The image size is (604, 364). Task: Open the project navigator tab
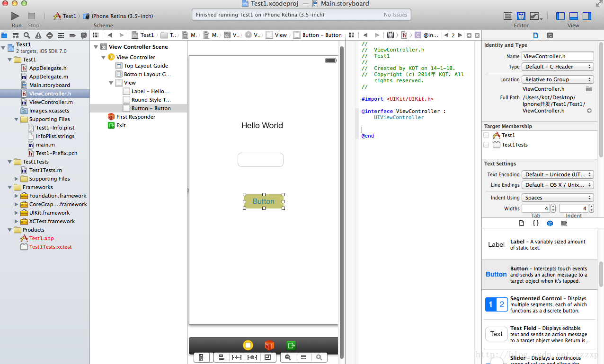(x=4, y=35)
